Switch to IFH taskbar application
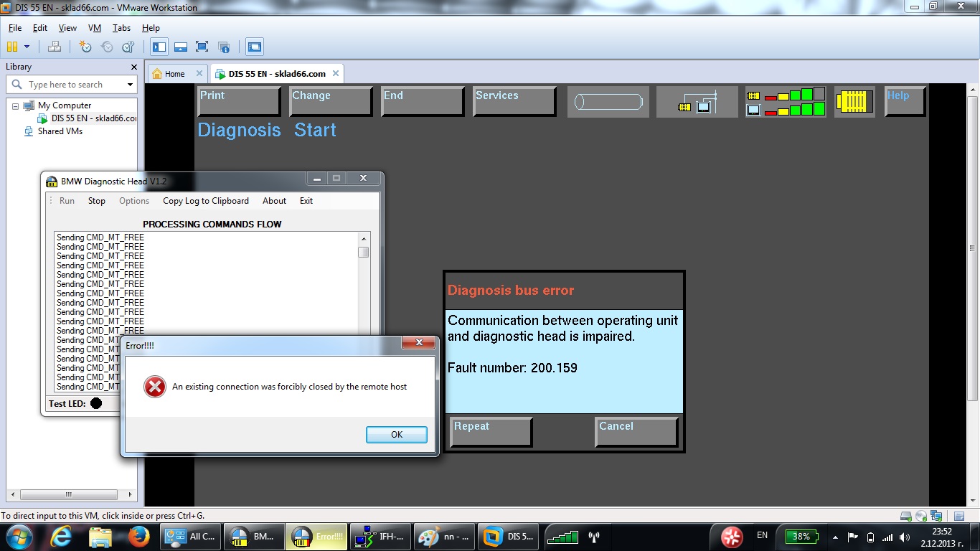Image resolution: width=980 pixels, height=551 pixels. tap(380, 537)
